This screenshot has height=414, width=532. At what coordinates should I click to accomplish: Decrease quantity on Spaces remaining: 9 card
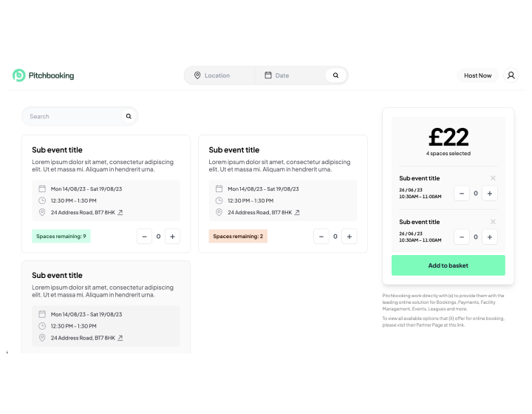(145, 237)
